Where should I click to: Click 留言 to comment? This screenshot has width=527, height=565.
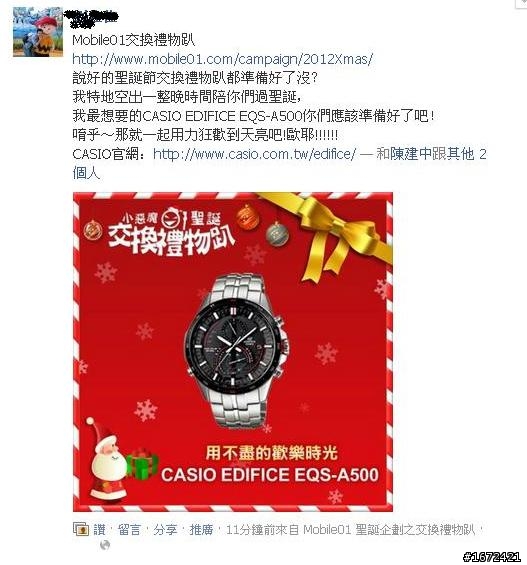click(129, 530)
